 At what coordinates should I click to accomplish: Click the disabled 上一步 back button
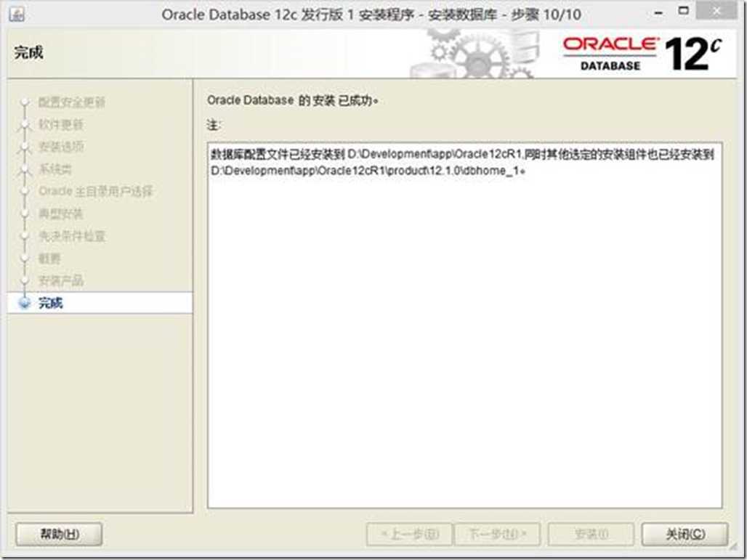coord(409,534)
